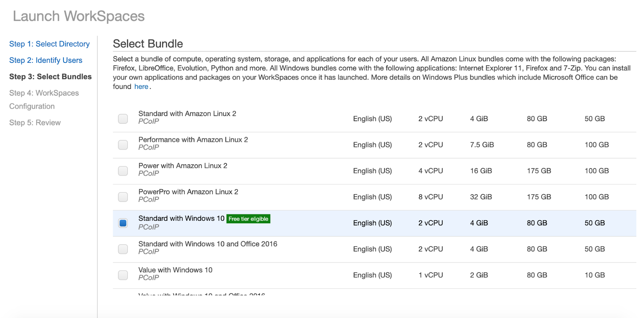Click '32 GiB' in PowerPro row

[481, 197]
